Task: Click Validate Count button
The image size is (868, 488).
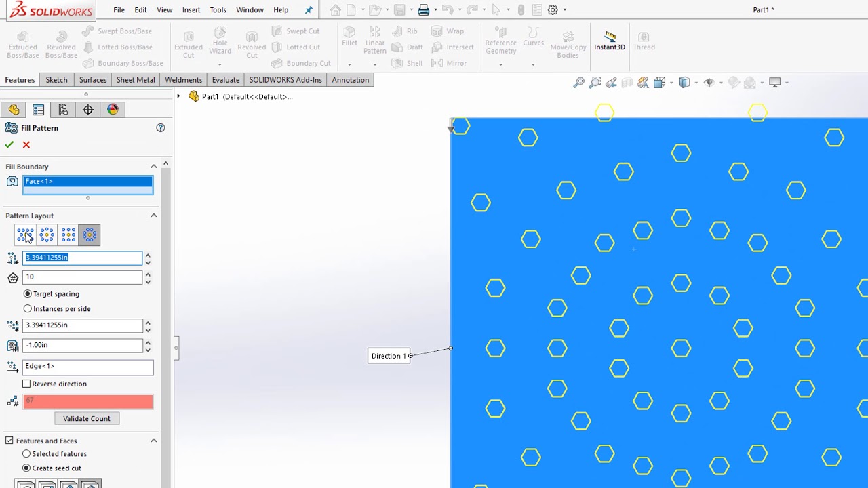Action: click(x=87, y=419)
